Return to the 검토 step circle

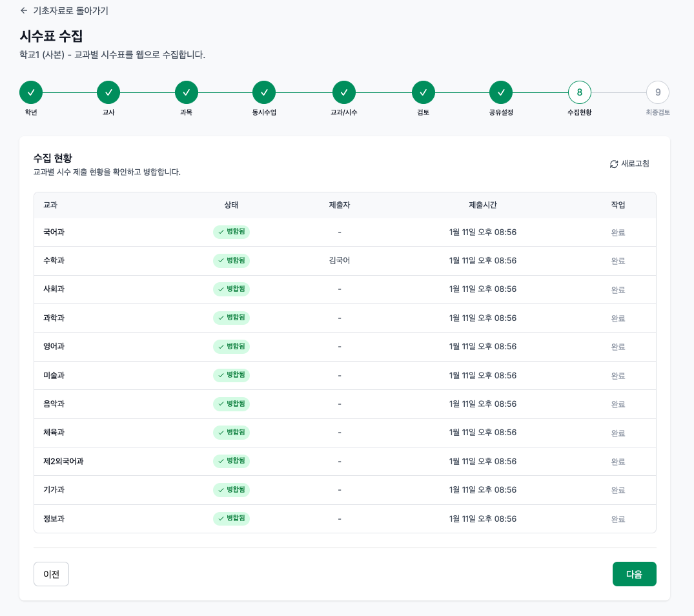[423, 92]
